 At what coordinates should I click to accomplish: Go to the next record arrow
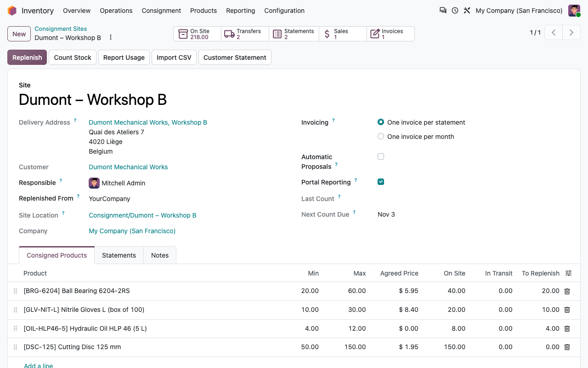(571, 33)
